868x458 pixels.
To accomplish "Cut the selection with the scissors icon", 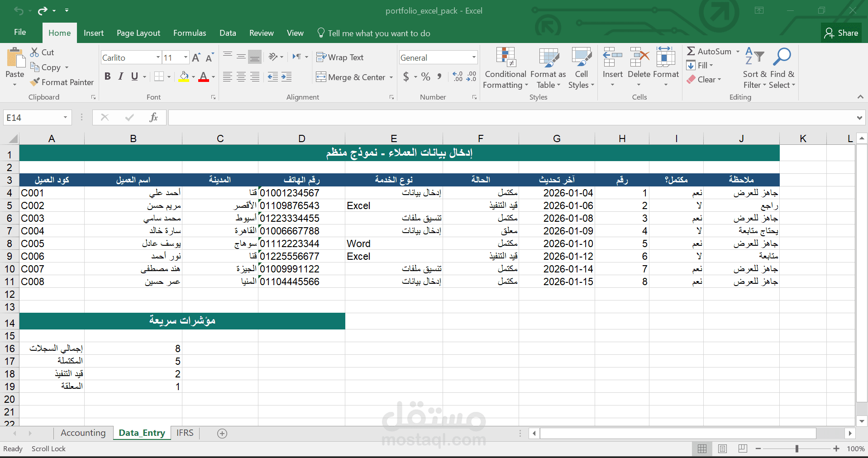I will [x=34, y=52].
